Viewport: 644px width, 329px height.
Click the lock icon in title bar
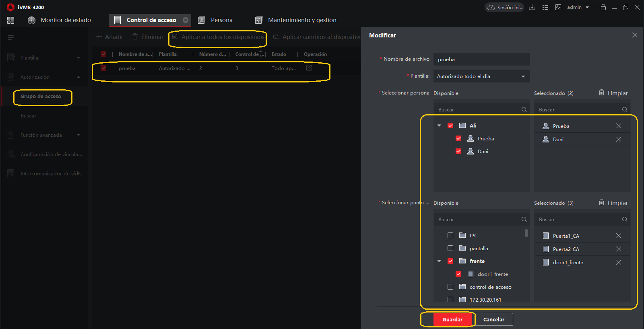[x=603, y=7]
